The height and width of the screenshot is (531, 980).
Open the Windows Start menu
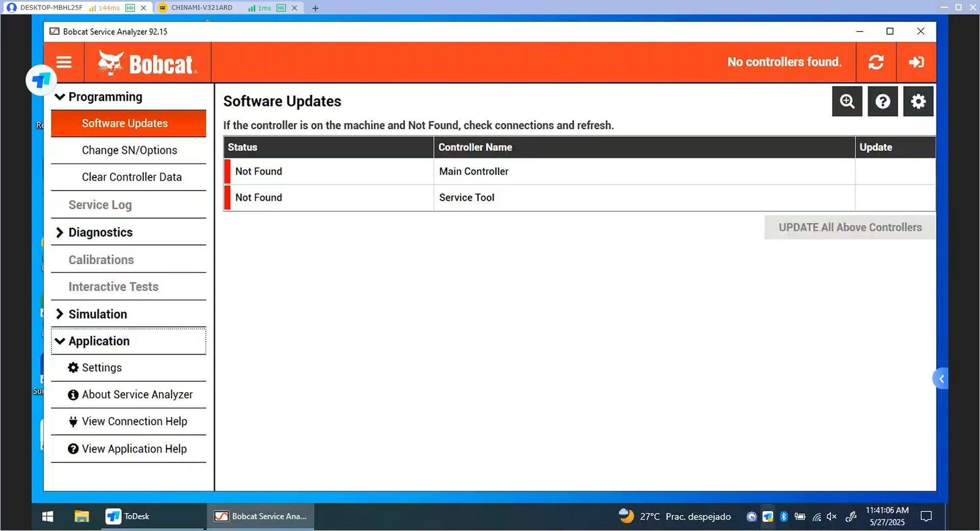[48, 516]
